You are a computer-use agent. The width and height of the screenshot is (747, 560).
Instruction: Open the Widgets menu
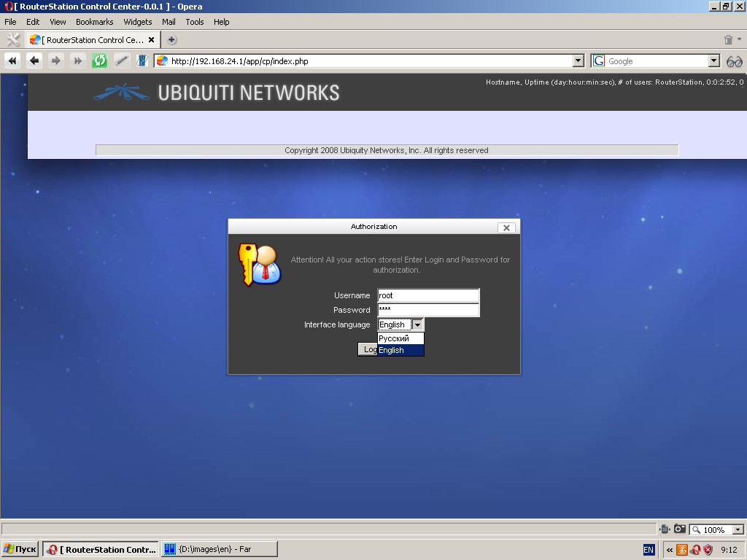[x=138, y=22]
